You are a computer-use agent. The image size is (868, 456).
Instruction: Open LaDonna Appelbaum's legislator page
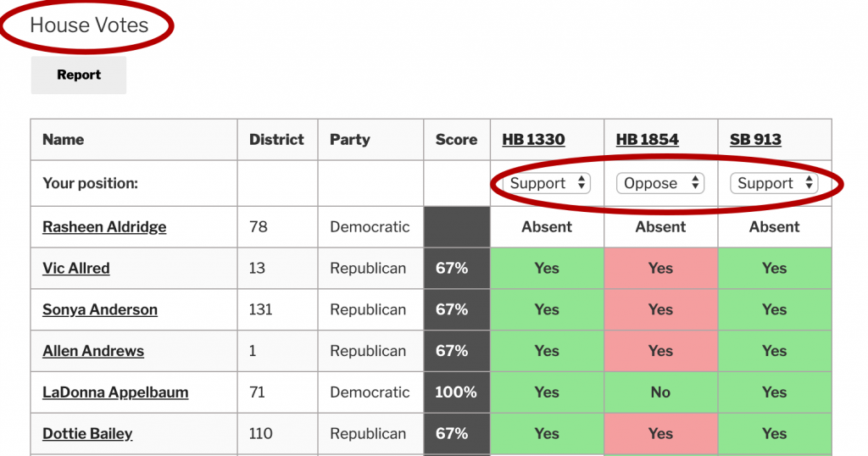pos(115,392)
